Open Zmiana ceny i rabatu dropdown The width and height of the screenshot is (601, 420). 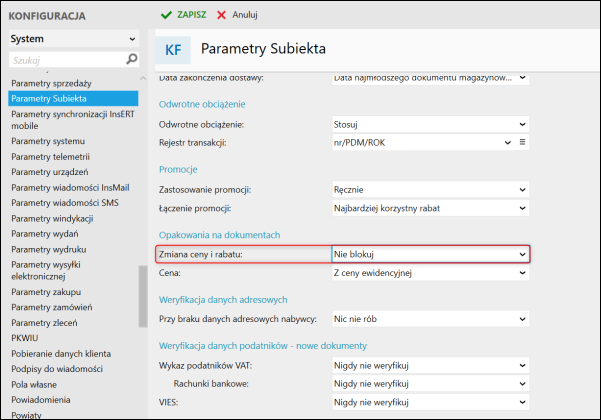(430, 254)
